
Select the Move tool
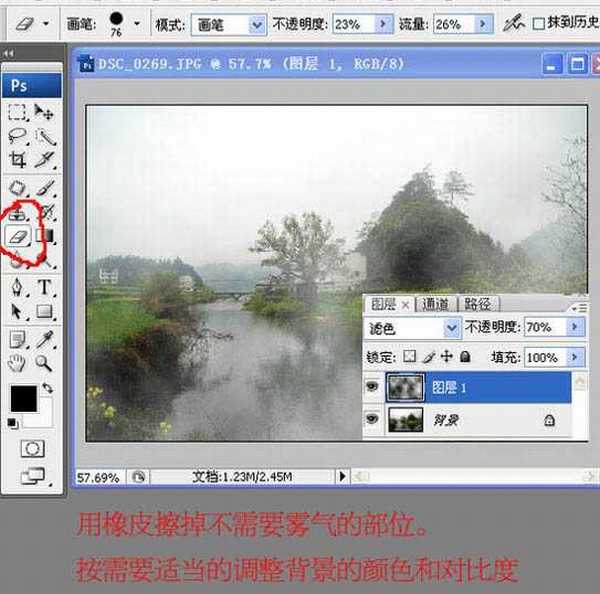click(44, 112)
